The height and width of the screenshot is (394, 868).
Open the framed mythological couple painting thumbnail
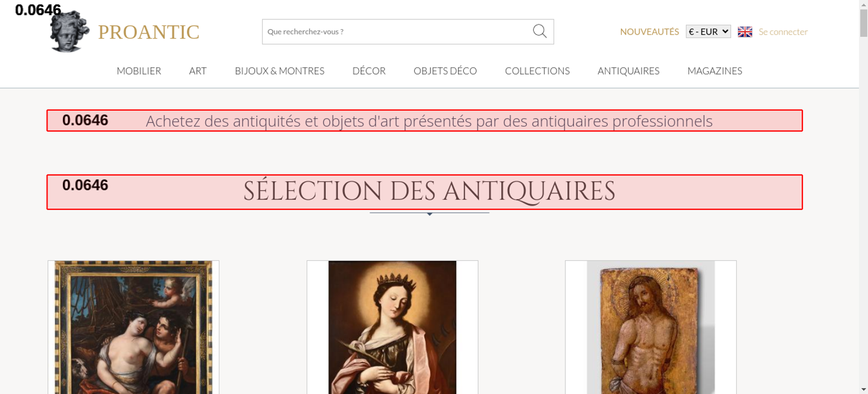coord(134,328)
